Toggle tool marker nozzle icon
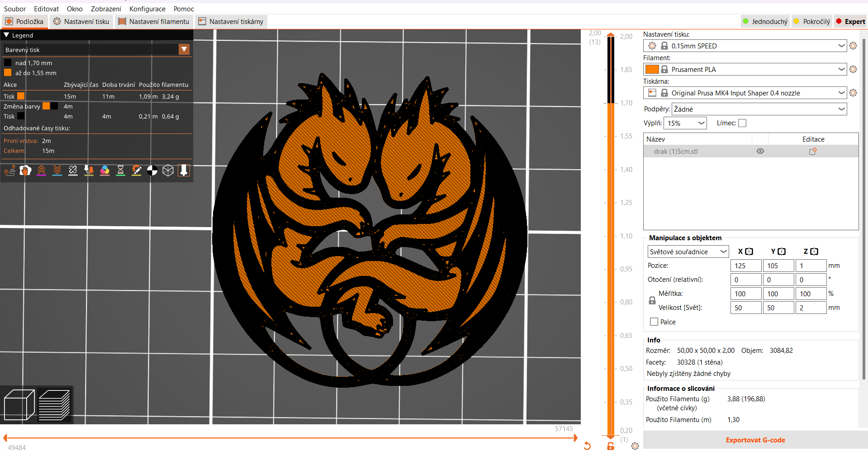Viewport: 868px width, 451px height. [x=184, y=171]
